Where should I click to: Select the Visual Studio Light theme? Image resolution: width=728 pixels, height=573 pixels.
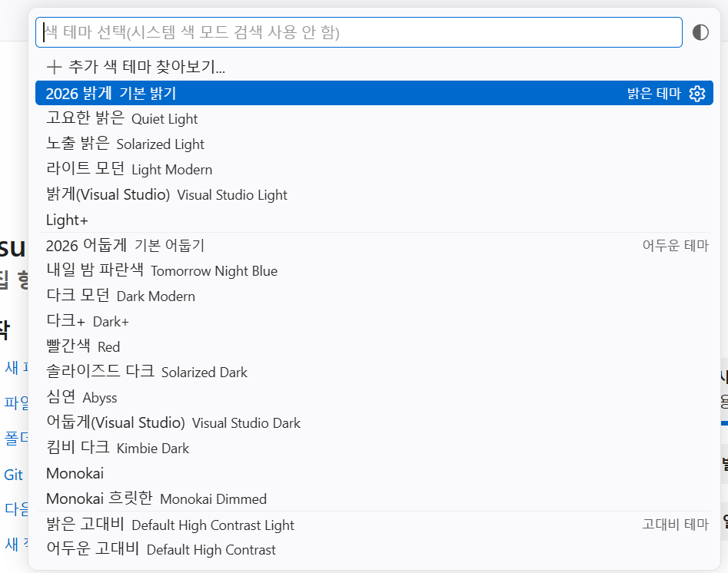[x=374, y=194]
